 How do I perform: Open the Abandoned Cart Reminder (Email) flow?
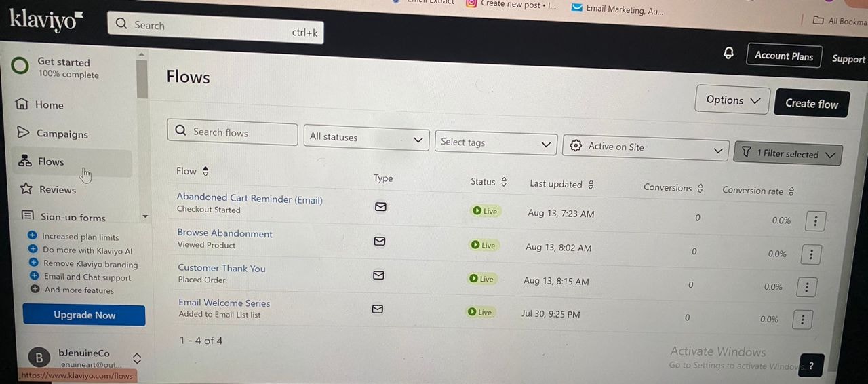[x=250, y=199]
